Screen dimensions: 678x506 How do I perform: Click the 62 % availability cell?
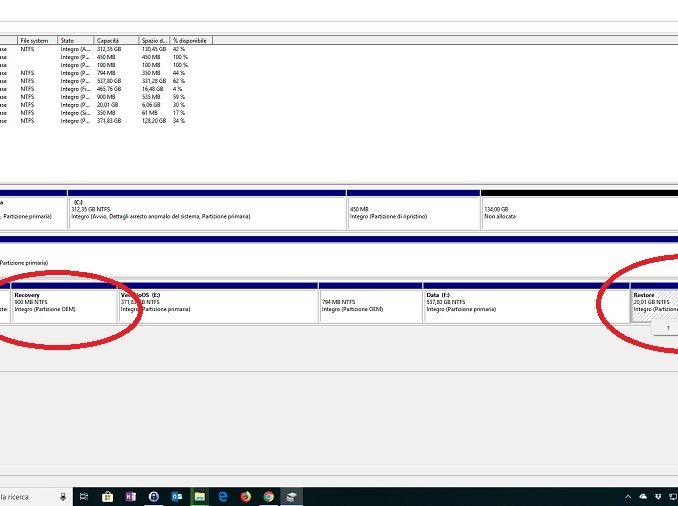coord(179,81)
